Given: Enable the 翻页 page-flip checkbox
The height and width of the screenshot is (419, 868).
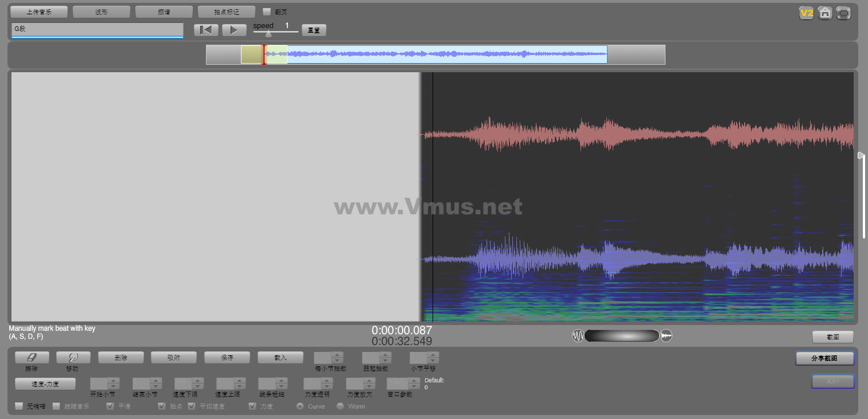Looking at the screenshot, I should [x=267, y=11].
